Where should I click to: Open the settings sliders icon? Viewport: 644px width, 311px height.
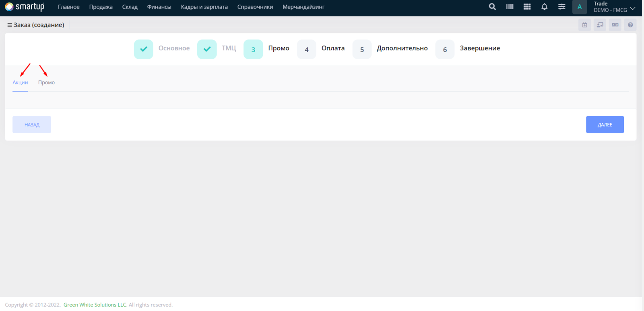point(561,7)
